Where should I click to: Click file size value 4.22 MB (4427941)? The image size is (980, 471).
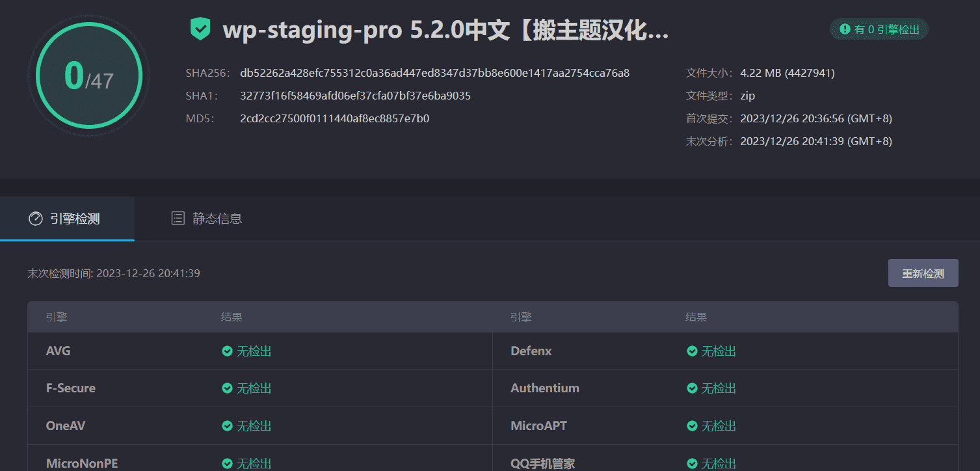click(788, 73)
